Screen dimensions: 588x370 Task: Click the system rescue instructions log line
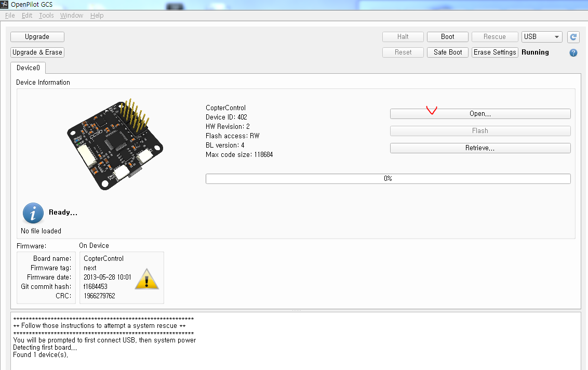tap(99, 326)
